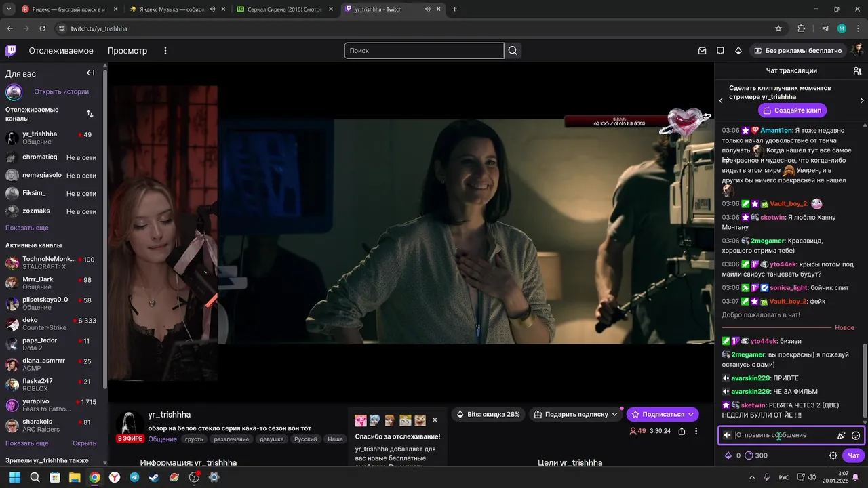Open a new browser tab

pyautogui.click(x=454, y=9)
